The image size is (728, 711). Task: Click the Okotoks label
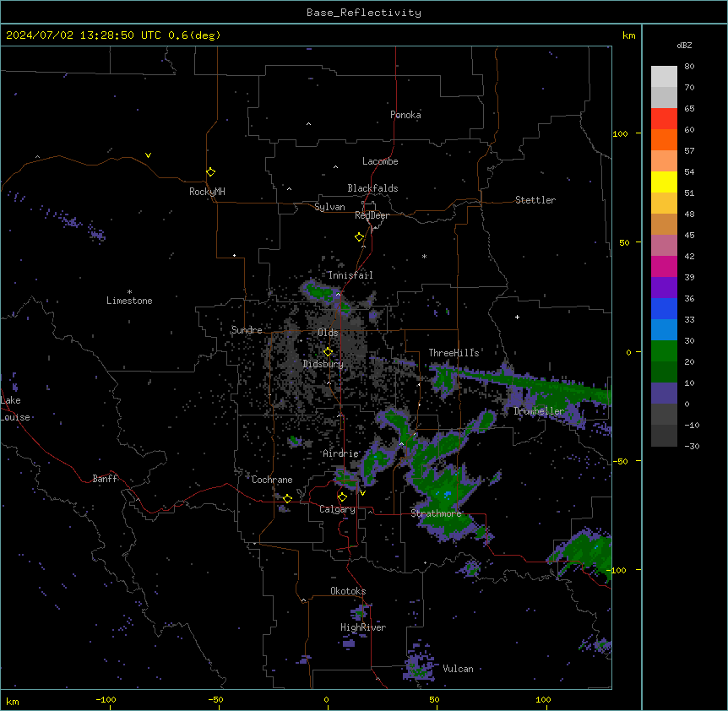[x=348, y=591]
